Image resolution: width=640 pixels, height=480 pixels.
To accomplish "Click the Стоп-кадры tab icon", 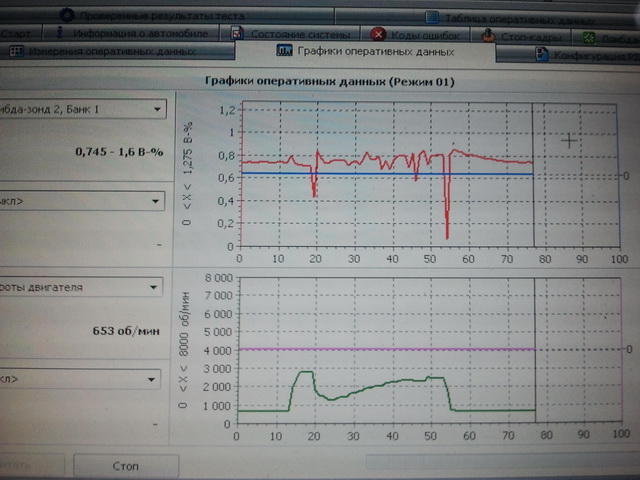I will [x=488, y=36].
